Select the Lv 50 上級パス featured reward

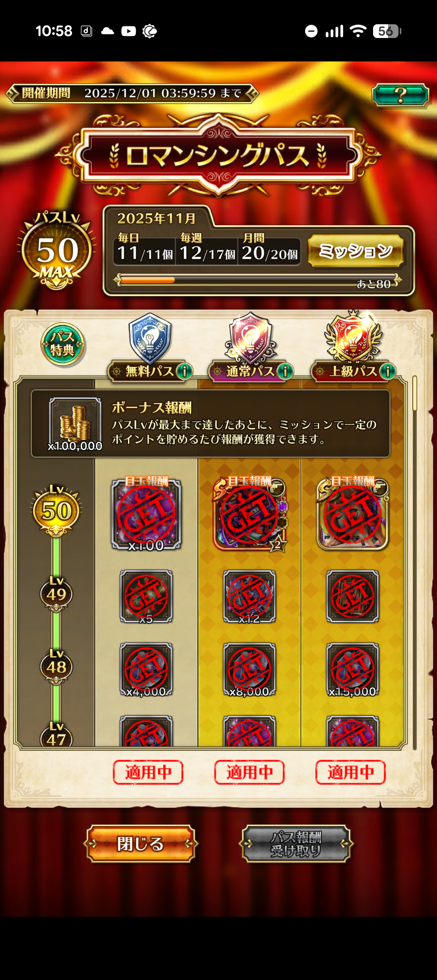[x=353, y=514]
